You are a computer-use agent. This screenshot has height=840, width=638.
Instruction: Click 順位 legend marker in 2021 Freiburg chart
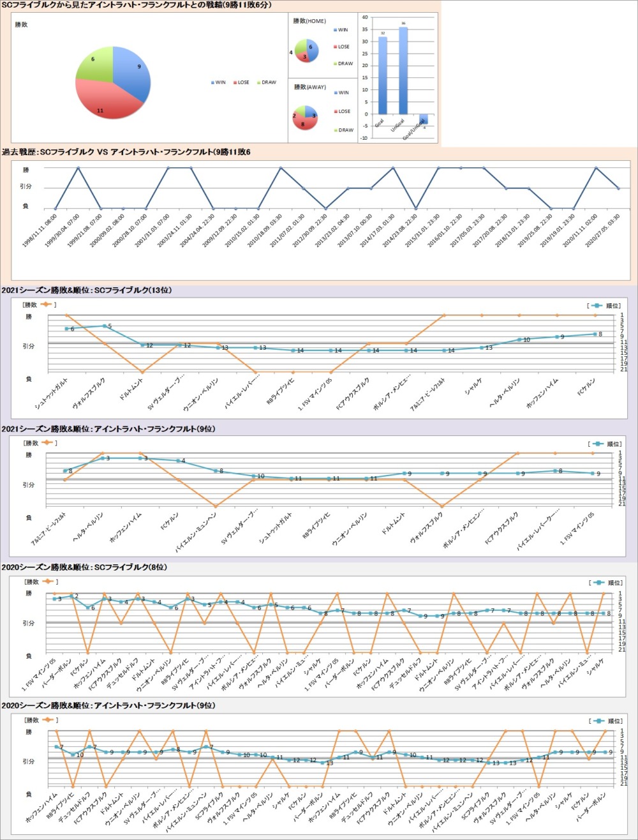coord(597,305)
